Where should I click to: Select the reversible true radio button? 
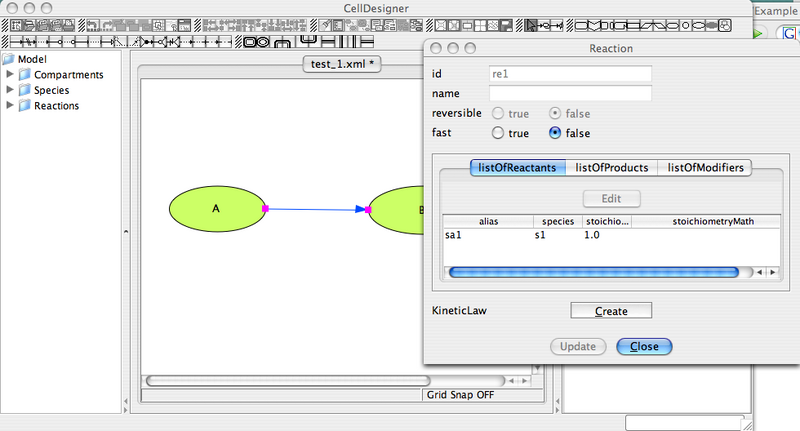coord(497,113)
